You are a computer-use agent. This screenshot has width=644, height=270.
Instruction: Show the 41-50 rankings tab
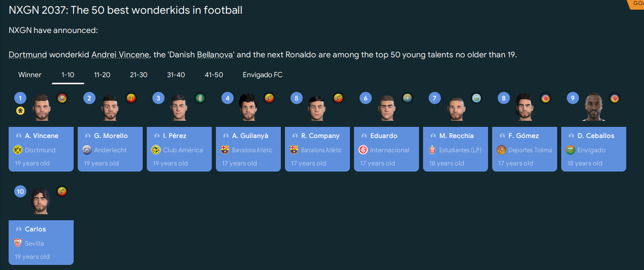(x=214, y=75)
